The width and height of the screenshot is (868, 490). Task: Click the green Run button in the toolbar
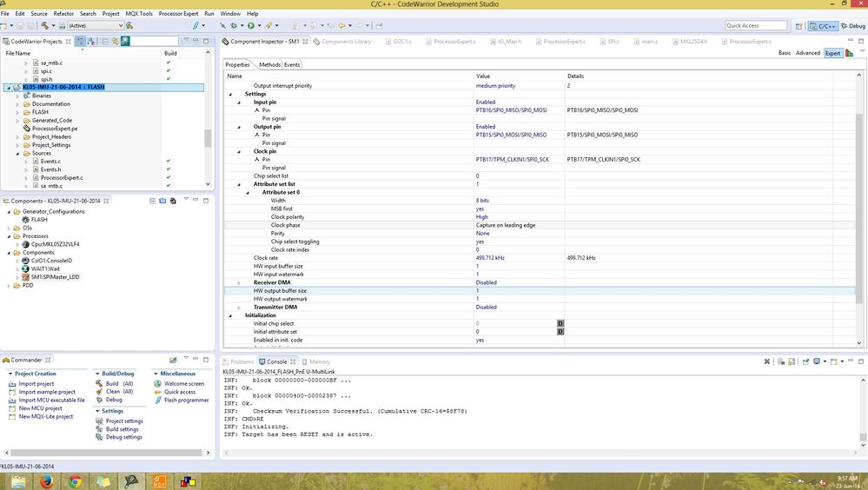tap(251, 25)
